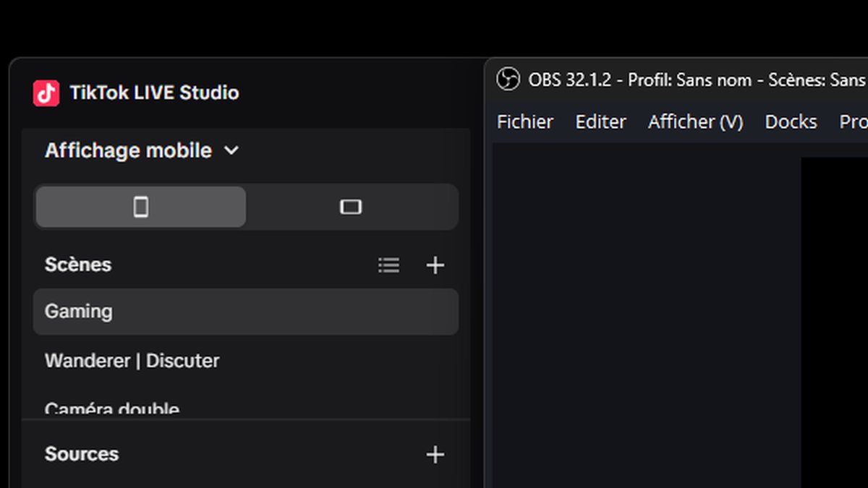Click the TikTok LIVE Studio title text
This screenshot has width=868, height=488.
[154, 93]
